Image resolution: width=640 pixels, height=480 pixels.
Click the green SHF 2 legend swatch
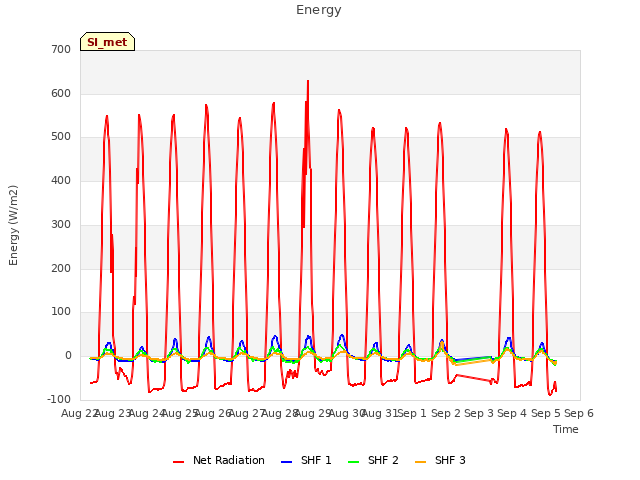[354, 462]
